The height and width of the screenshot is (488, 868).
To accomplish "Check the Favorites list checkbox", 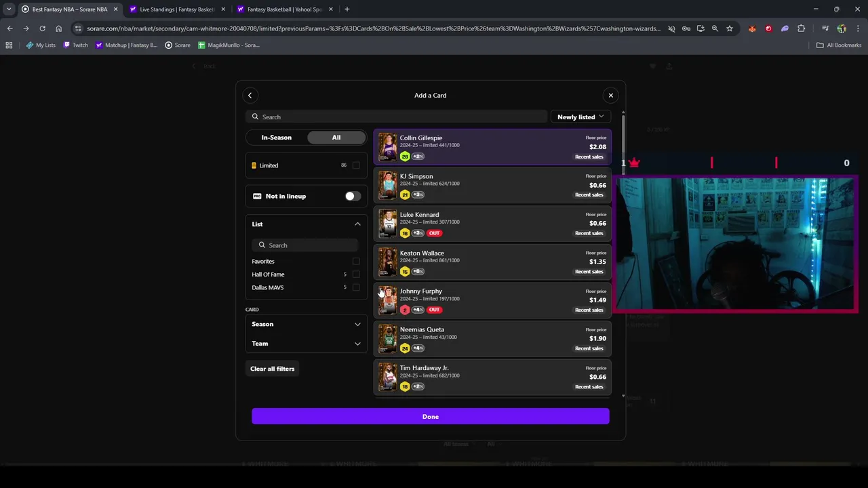I will 356,261.
